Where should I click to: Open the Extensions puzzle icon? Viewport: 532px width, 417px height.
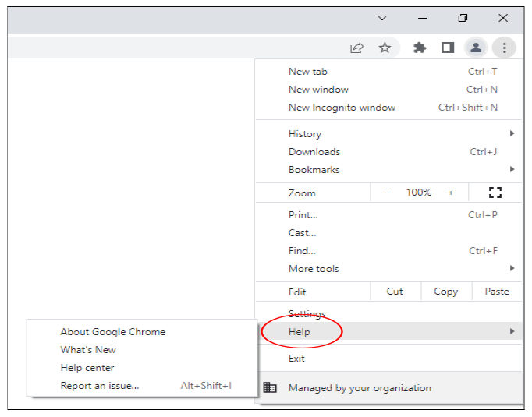coord(420,48)
